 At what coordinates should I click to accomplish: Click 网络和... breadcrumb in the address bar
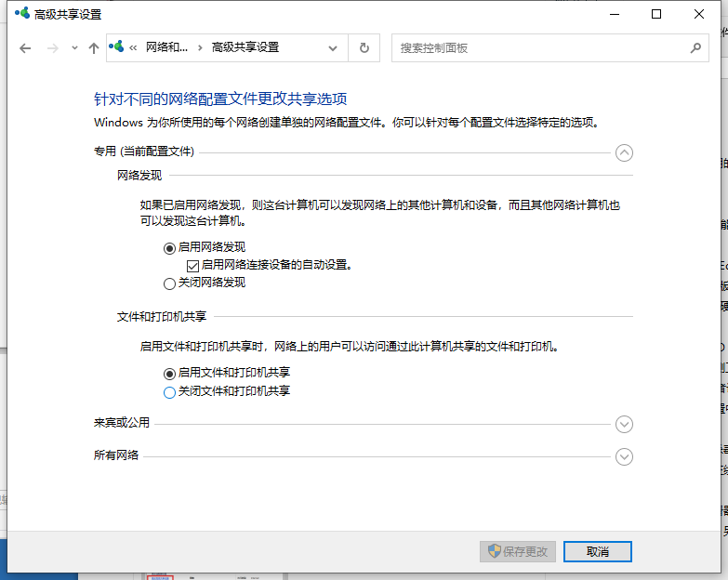(x=166, y=47)
